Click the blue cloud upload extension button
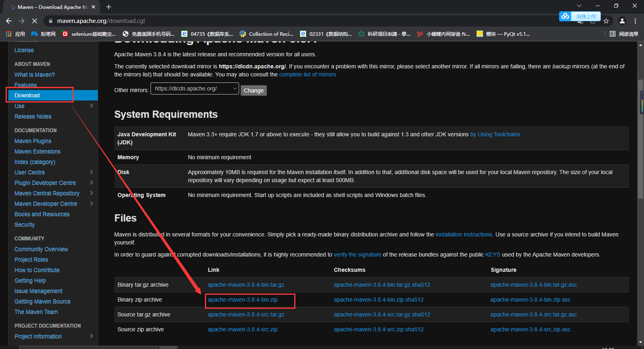 point(580,16)
